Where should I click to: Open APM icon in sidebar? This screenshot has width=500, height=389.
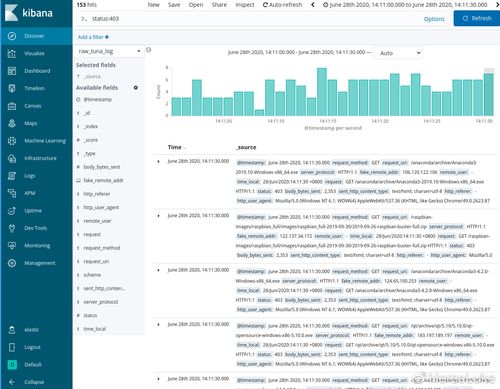(12, 193)
